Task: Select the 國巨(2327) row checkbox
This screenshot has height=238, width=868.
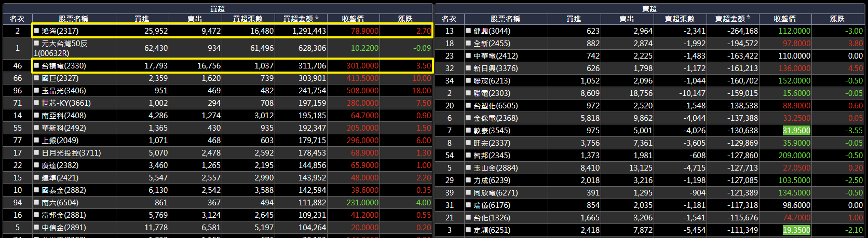Action: (37, 78)
